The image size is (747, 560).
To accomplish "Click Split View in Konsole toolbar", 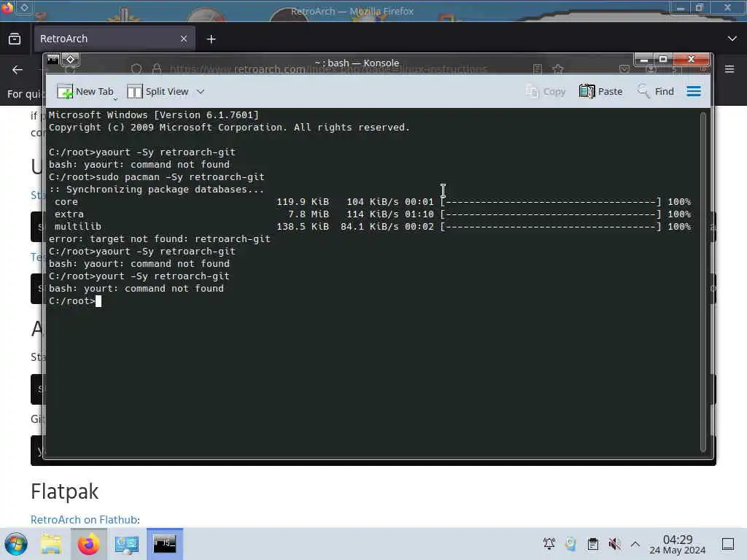I will 158,91.
